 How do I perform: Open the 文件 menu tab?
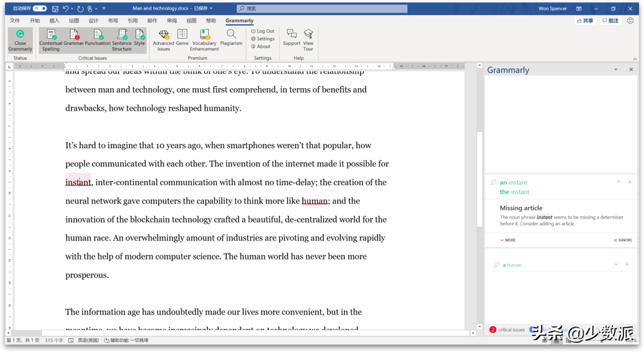point(15,21)
